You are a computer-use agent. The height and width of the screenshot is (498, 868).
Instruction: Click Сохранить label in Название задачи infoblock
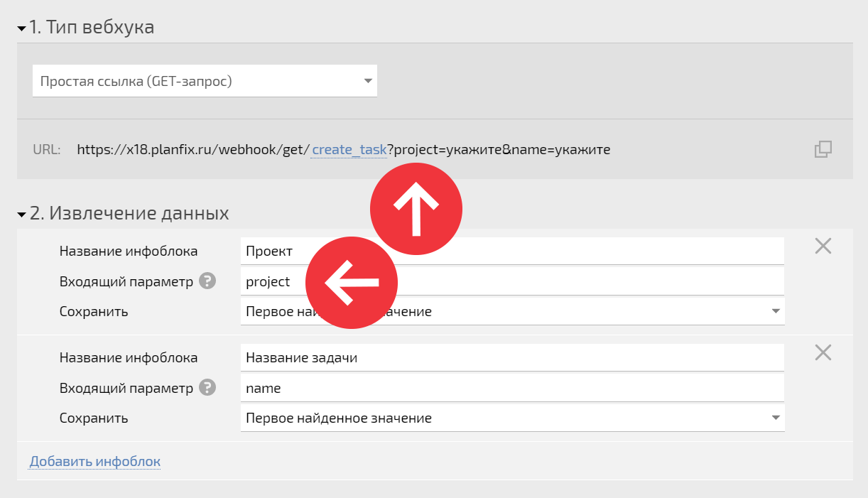point(94,418)
